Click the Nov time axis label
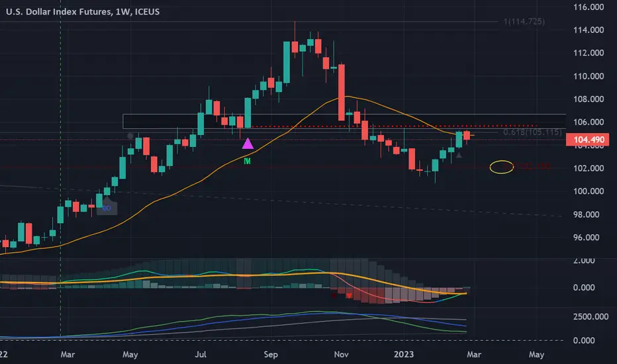The image size is (617, 364). (x=341, y=355)
